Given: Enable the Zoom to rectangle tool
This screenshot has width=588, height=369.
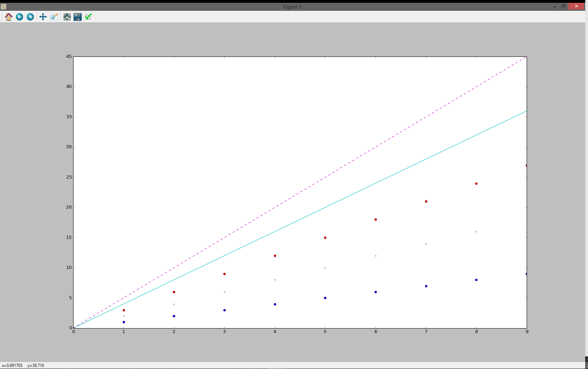Looking at the screenshot, I should point(54,17).
